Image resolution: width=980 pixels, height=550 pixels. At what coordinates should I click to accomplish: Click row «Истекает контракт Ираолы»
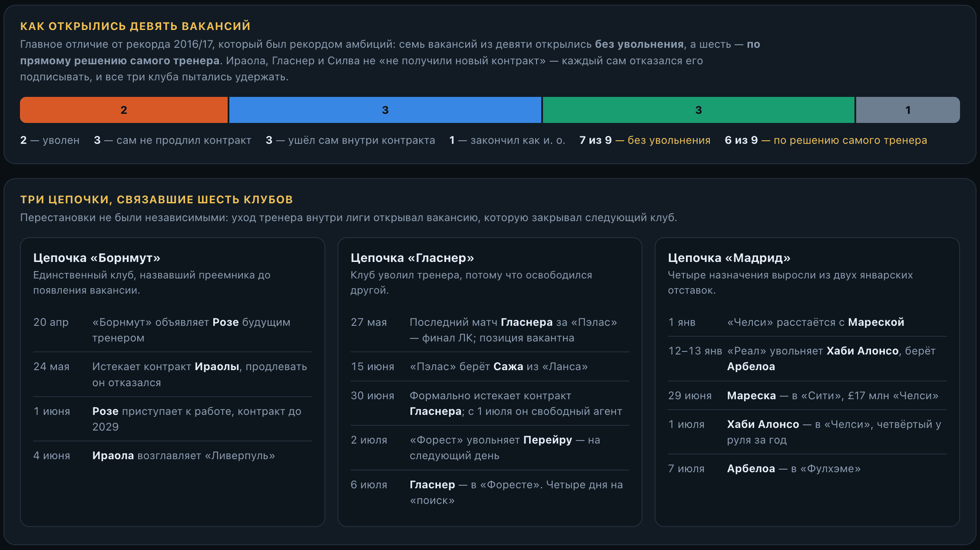click(x=172, y=374)
